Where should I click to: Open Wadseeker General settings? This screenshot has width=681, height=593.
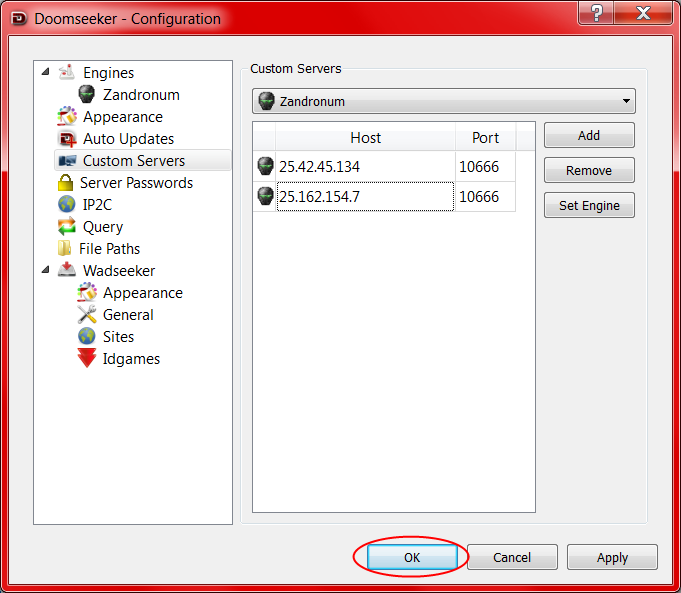[128, 315]
